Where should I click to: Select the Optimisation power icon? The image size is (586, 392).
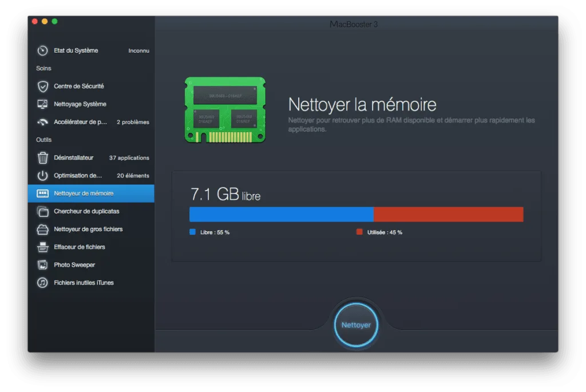(43, 175)
